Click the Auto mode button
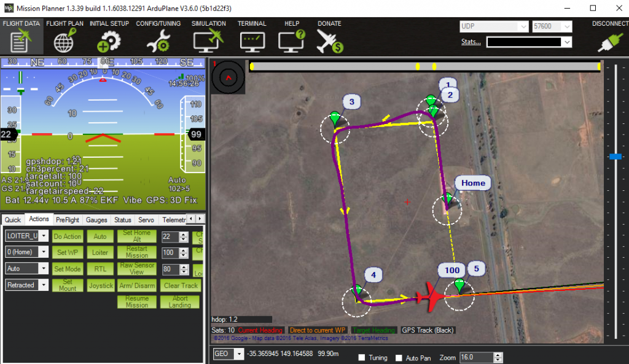 pyautogui.click(x=100, y=236)
